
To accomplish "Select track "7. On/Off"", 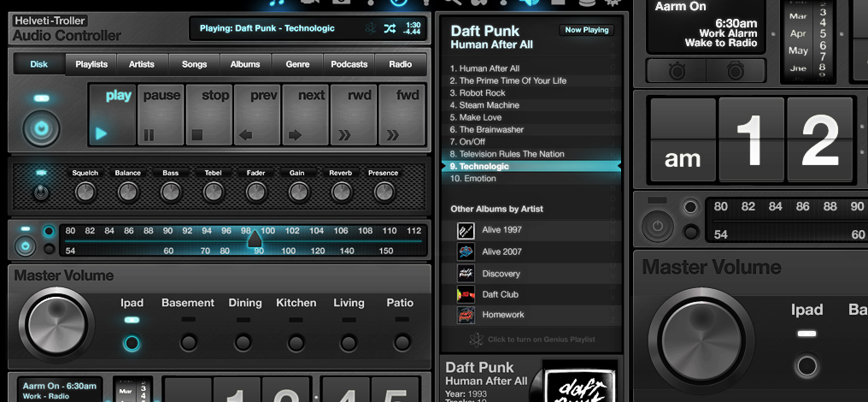I will pos(531,142).
